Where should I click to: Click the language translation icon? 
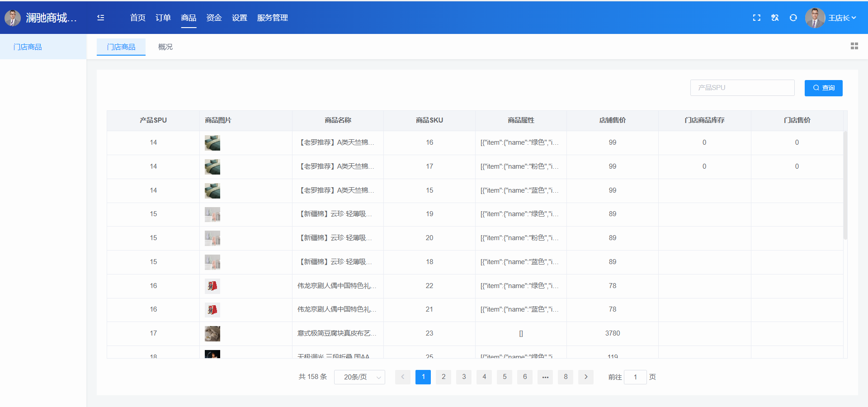(775, 18)
